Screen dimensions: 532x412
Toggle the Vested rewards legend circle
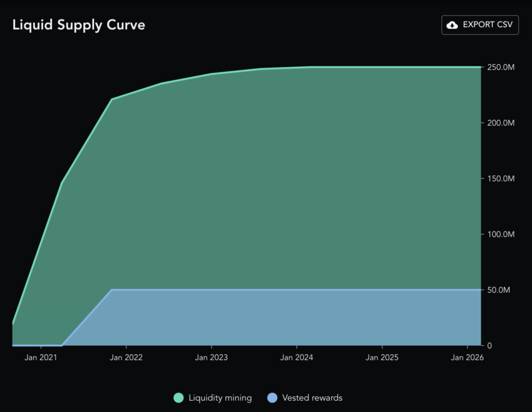click(x=272, y=398)
